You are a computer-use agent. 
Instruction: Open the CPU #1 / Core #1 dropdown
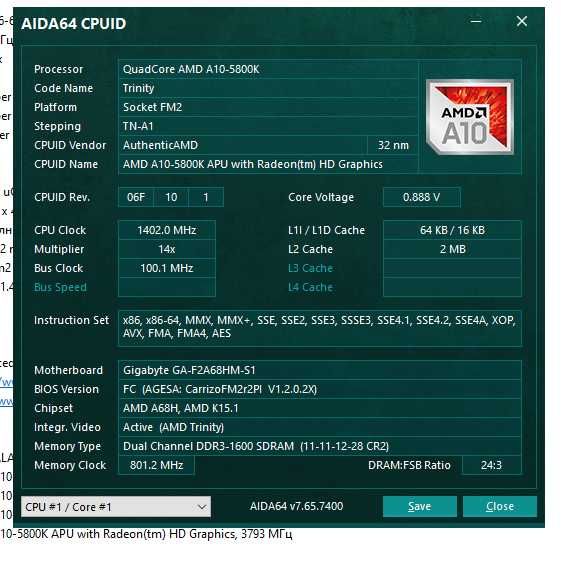point(116,507)
